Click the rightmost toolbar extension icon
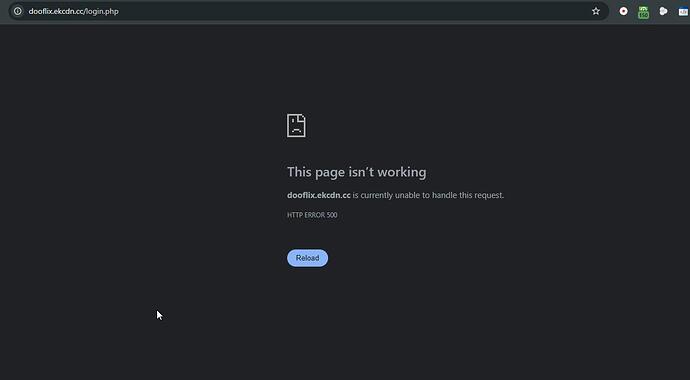 [683, 11]
